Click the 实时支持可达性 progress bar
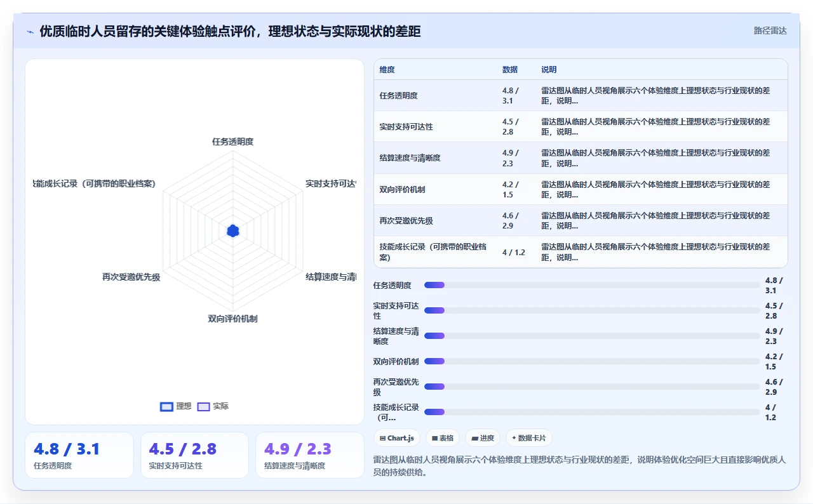The height and width of the screenshot is (504, 813). pos(592,310)
